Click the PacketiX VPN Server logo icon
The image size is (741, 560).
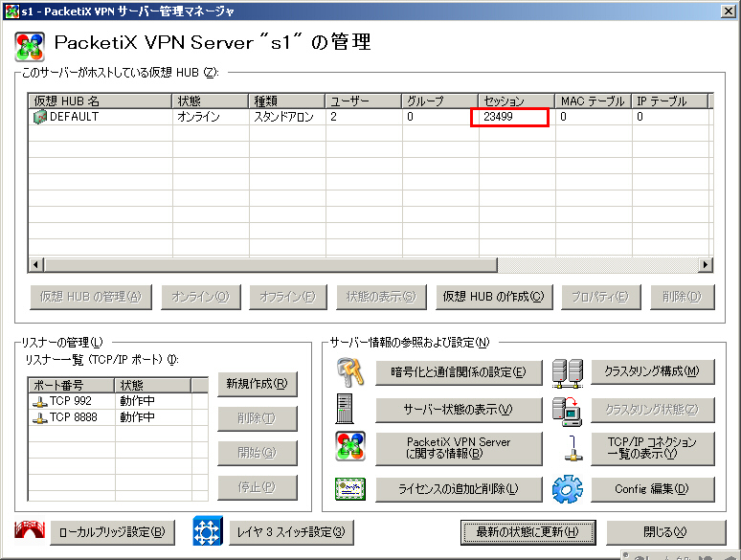click(x=30, y=46)
